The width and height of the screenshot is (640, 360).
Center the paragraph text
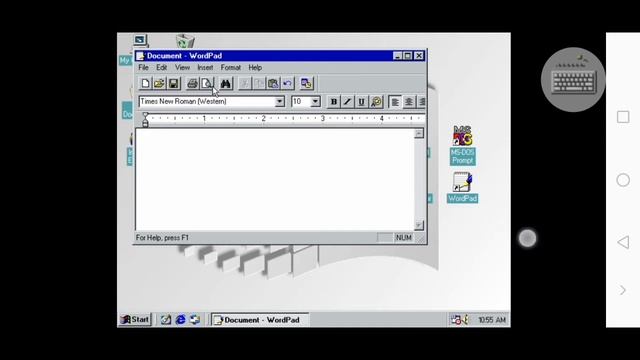(409, 102)
